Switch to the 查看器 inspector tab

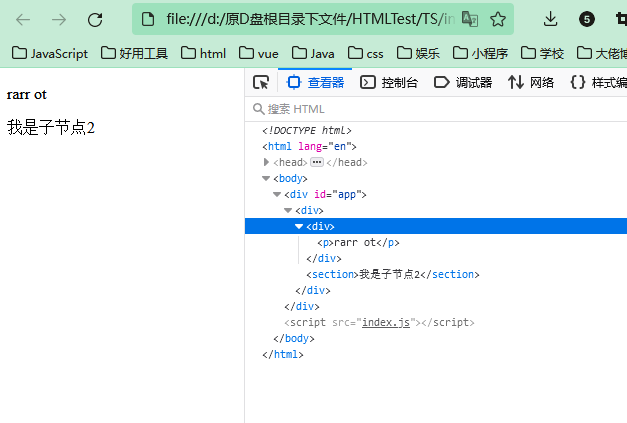315,82
